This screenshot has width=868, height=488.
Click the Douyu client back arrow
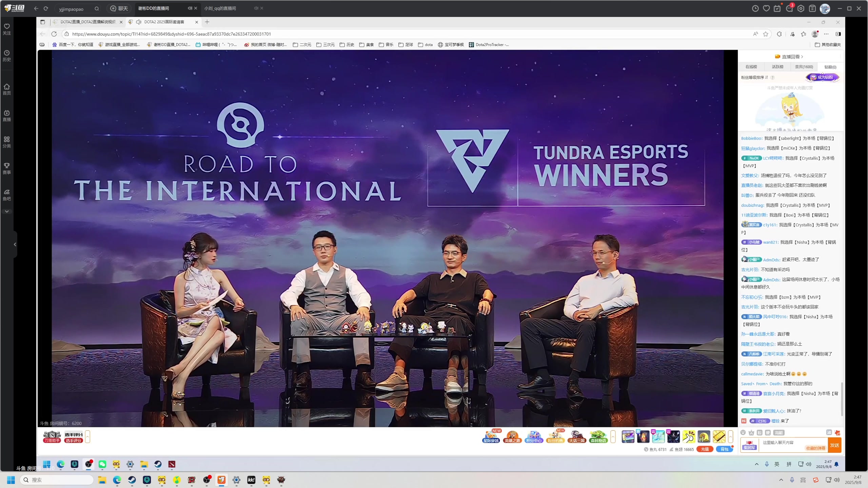36,8
